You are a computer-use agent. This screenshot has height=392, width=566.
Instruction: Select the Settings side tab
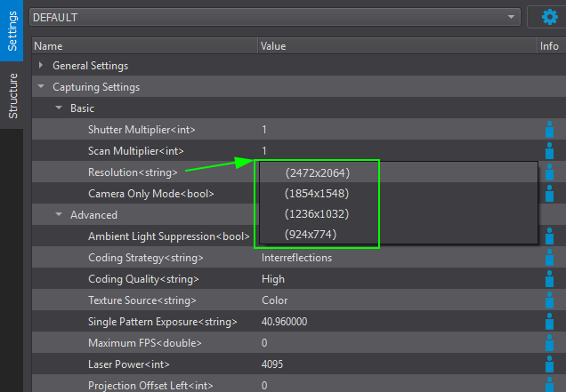tap(12, 32)
